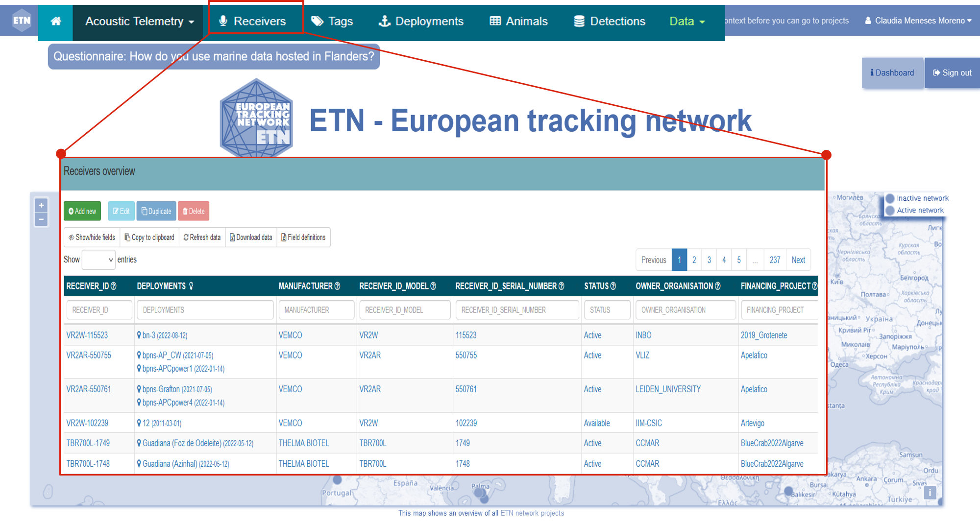Open the Acoustic Telemetry dropdown menu

click(140, 21)
